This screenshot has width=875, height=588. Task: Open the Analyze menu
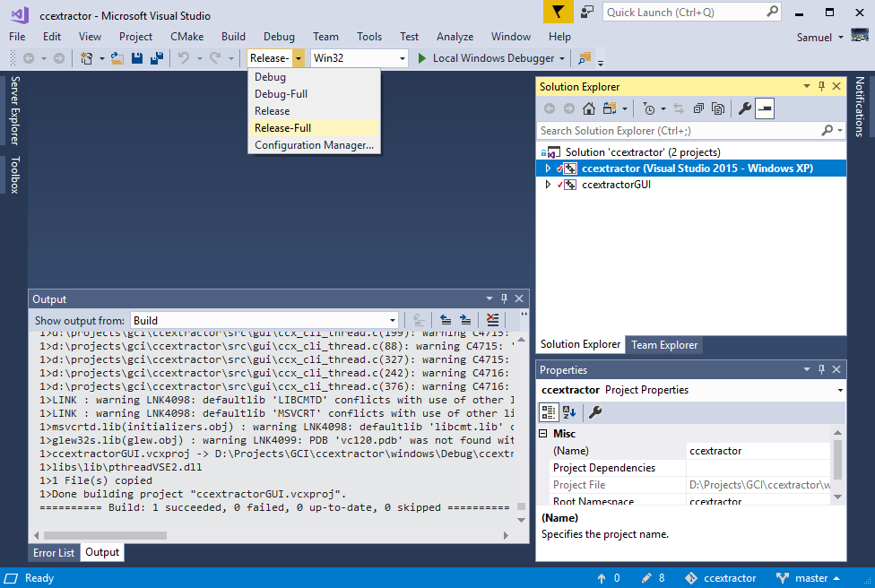tap(455, 36)
